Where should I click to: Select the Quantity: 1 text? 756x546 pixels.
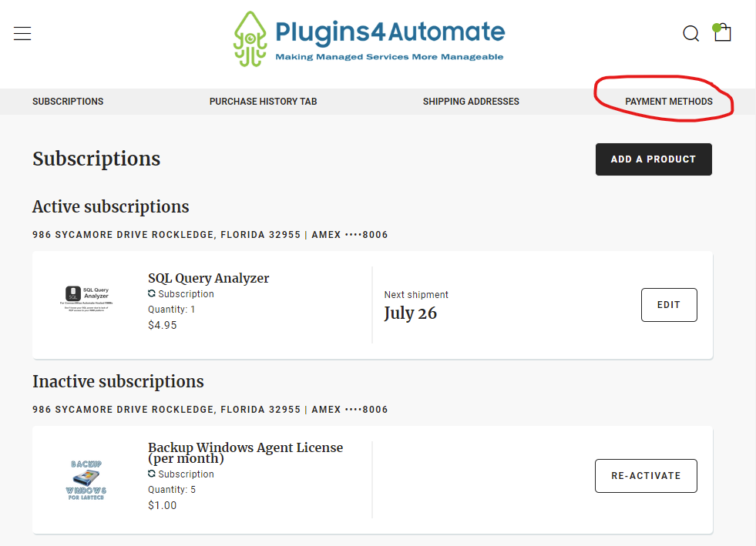click(172, 310)
